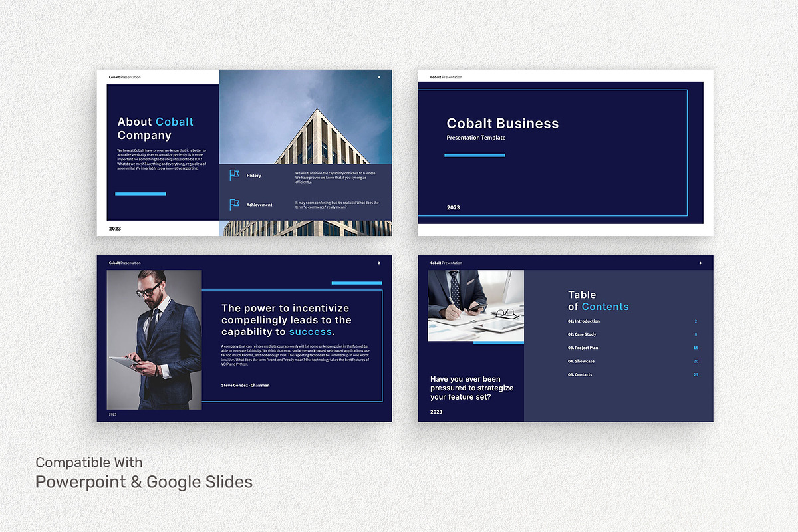Click the 'The power to incentivize' quote heading

tap(287, 320)
